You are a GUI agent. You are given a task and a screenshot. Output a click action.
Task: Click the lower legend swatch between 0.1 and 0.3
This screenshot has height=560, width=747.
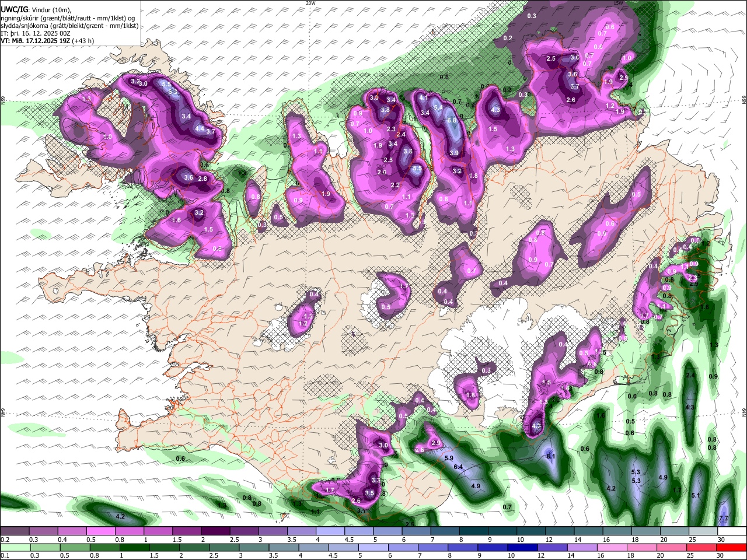pos(15,547)
